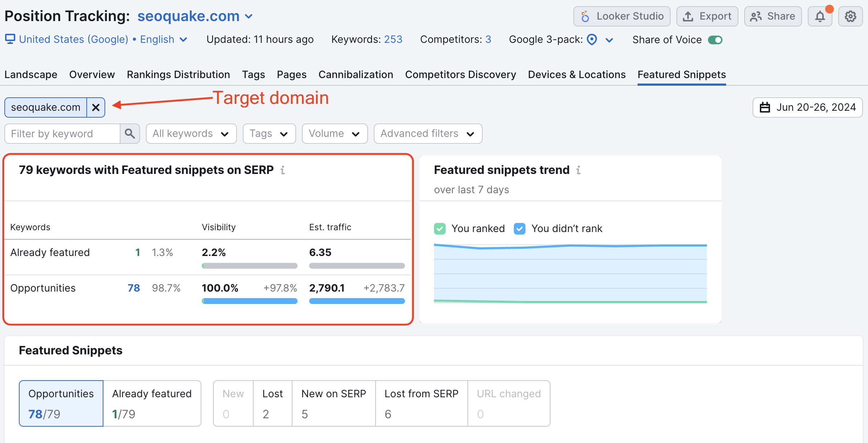Open the Tags filter dropdown
This screenshot has height=443, width=868.
pos(269,134)
